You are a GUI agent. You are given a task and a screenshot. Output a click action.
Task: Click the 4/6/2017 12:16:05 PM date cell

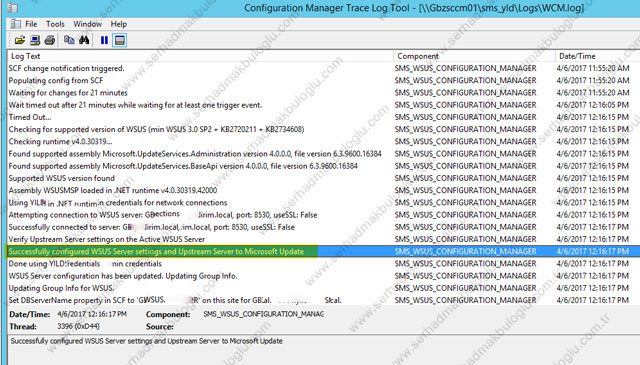pyautogui.click(x=593, y=105)
